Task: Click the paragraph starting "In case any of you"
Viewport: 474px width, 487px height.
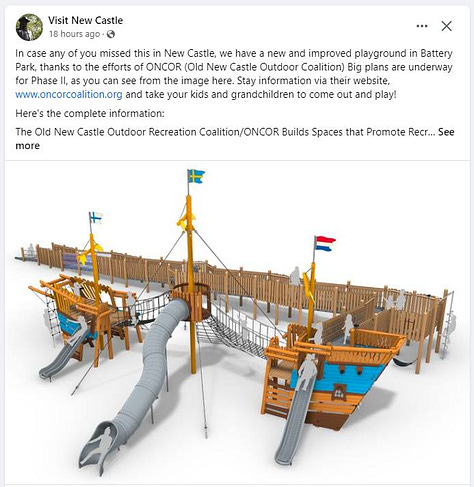Action: pos(234,74)
